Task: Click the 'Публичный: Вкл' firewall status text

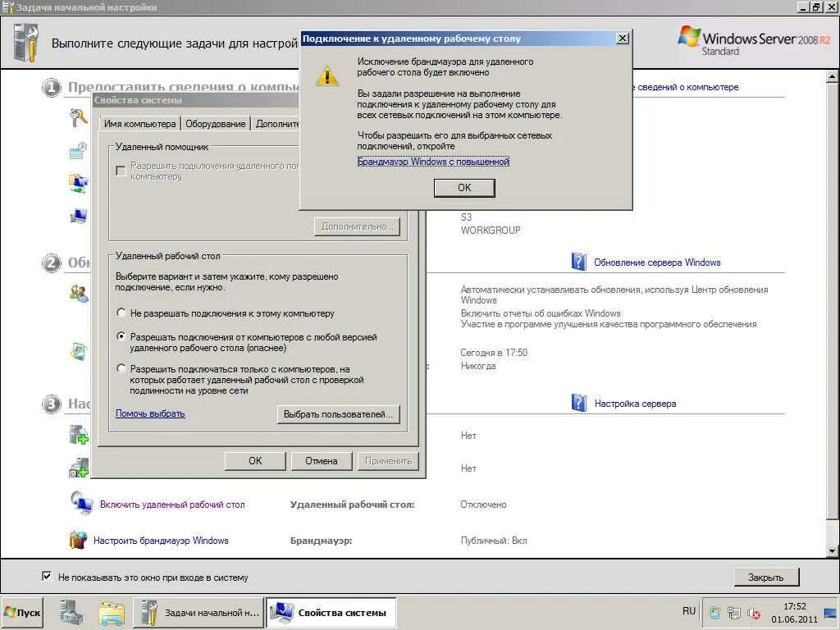Action: [x=493, y=541]
